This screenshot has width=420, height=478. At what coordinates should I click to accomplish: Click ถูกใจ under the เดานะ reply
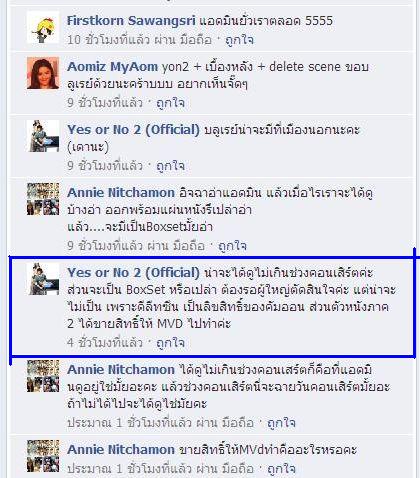[171, 166]
